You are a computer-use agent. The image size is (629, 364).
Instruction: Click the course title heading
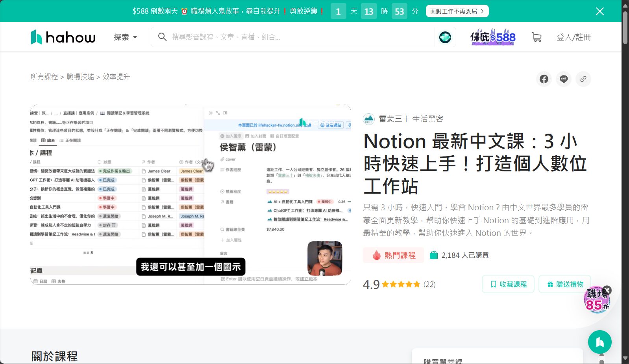click(475, 164)
